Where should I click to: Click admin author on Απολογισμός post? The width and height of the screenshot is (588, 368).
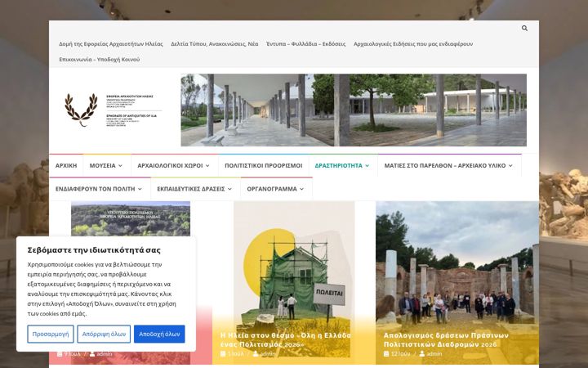(434, 354)
